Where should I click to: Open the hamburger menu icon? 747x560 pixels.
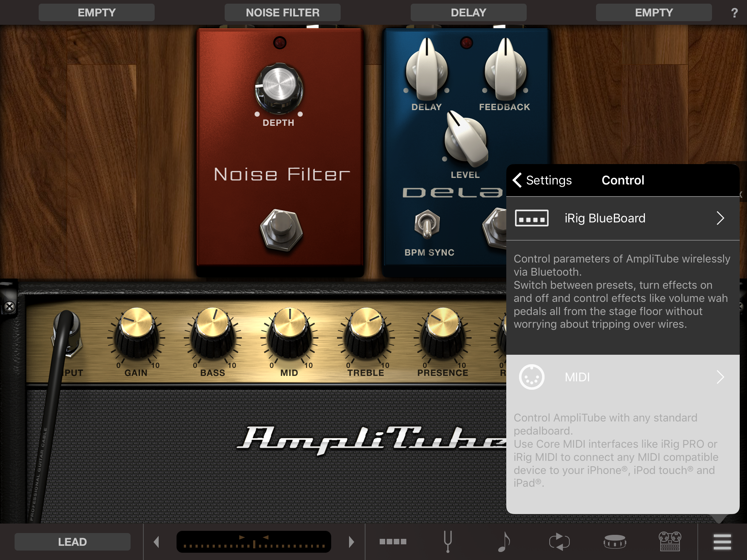[722, 542]
